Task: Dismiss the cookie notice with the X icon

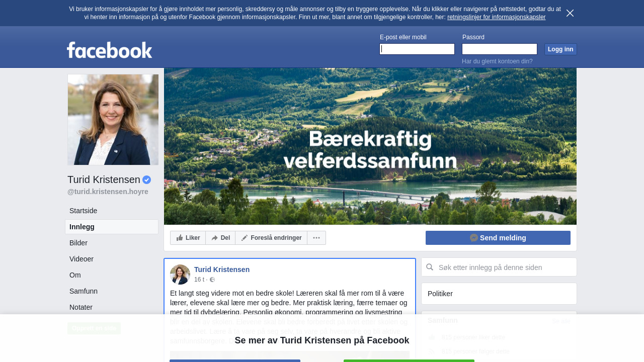Action: tap(570, 13)
